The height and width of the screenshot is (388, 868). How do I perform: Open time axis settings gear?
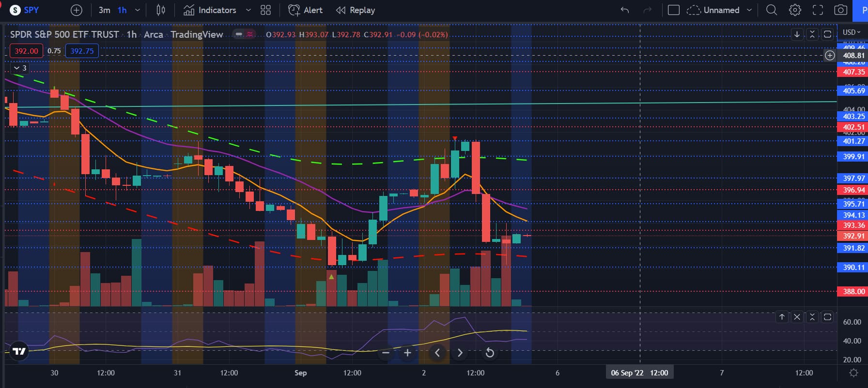click(x=853, y=373)
